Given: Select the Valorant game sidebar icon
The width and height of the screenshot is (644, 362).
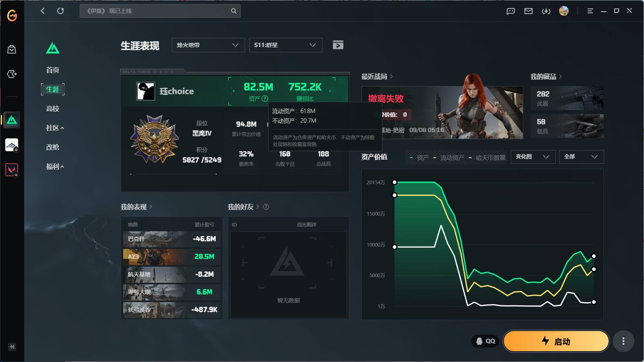Looking at the screenshot, I should tap(12, 170).
